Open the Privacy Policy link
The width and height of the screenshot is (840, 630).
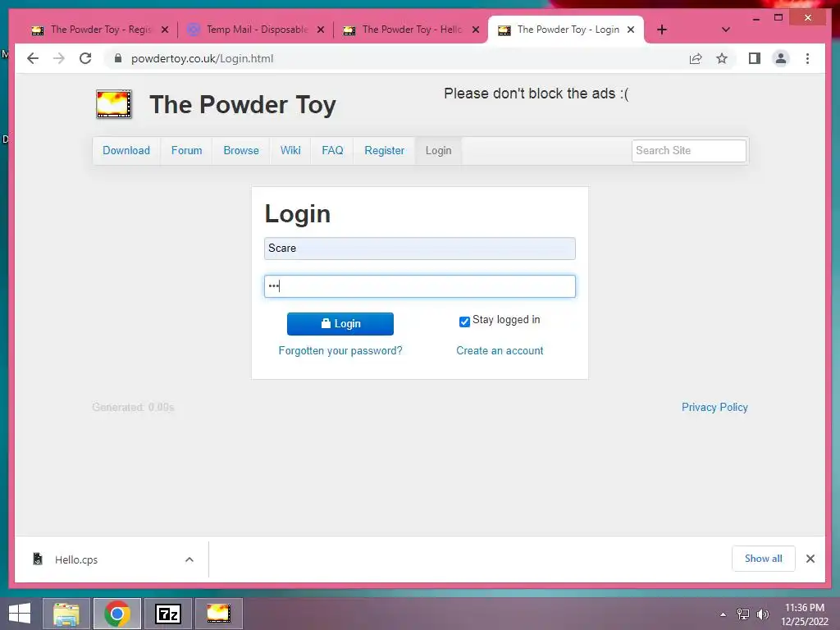[714, 407]
